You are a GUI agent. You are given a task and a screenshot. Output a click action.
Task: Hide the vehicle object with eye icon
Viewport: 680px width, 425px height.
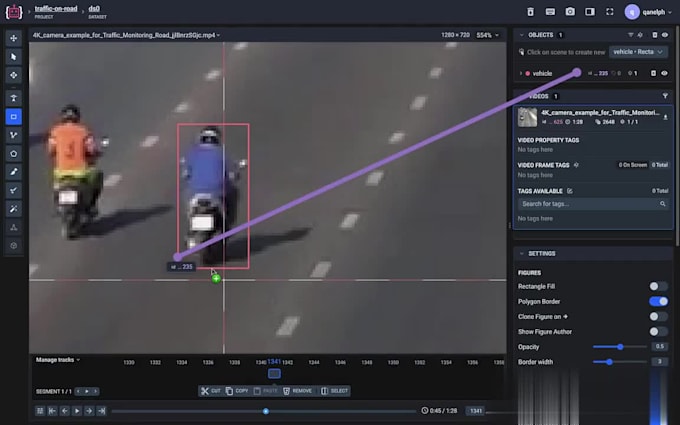tap(665, 73)
